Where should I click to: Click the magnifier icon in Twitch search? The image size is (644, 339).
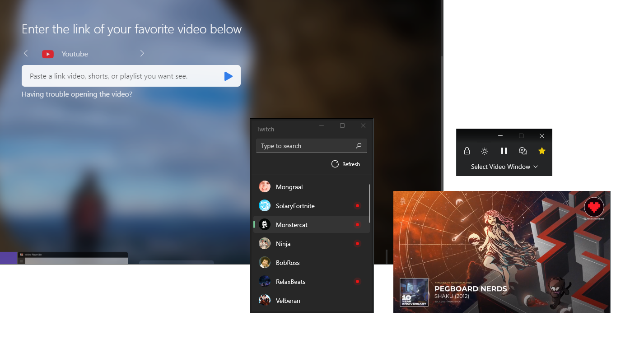click(359, 146)
